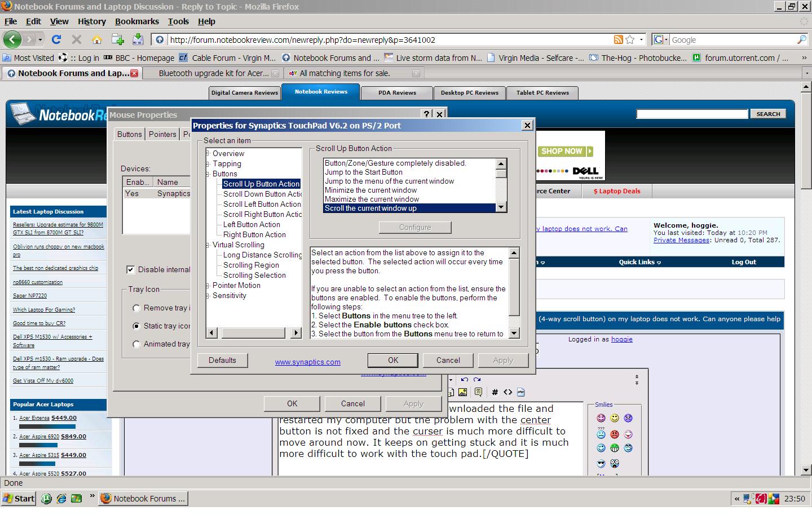
Task: Click Defaults button in Synaptics dialog
Action: 222,361
